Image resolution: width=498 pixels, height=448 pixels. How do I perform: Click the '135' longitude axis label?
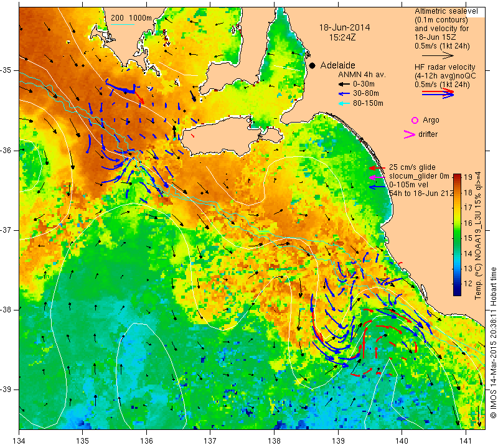tap(83, 441)
